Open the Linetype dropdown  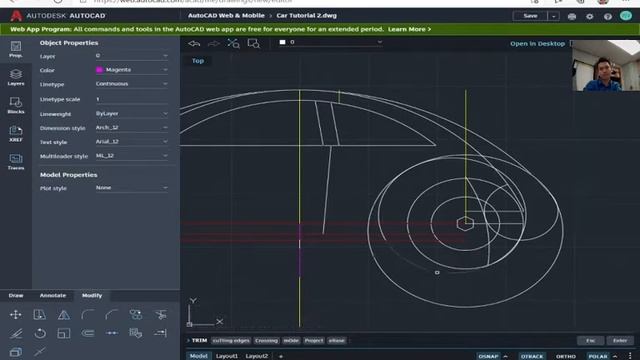pyautogui.click(x=131, y=84)
